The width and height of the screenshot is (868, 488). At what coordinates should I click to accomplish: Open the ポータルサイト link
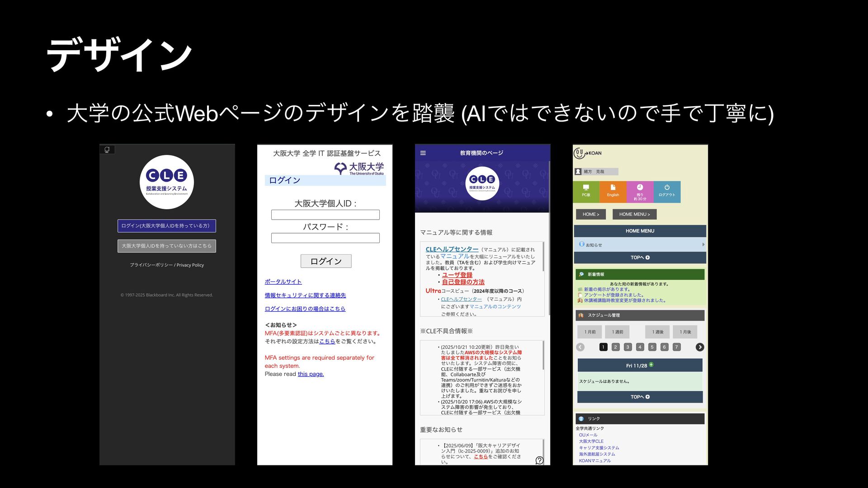coord(283,282)
